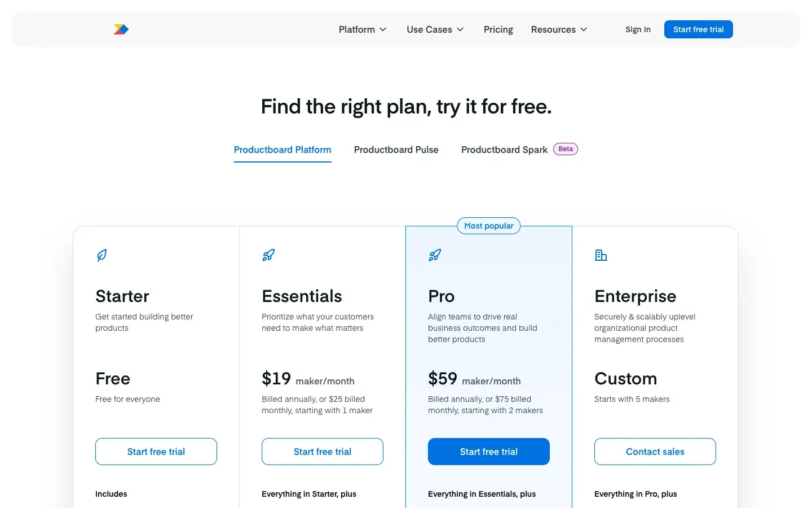Start free trial for the Pro plan

[488, 452]
